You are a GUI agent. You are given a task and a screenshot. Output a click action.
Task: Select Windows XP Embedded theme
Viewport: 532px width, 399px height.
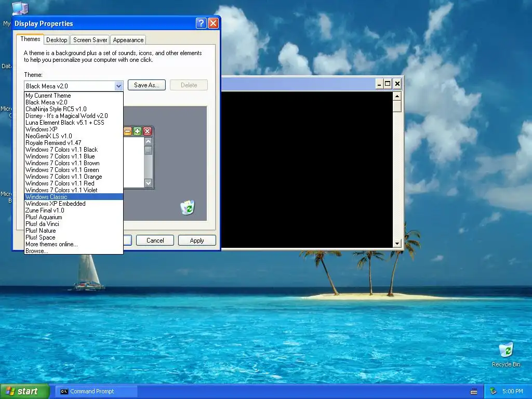pyautogui.click(x=74, y=204)
